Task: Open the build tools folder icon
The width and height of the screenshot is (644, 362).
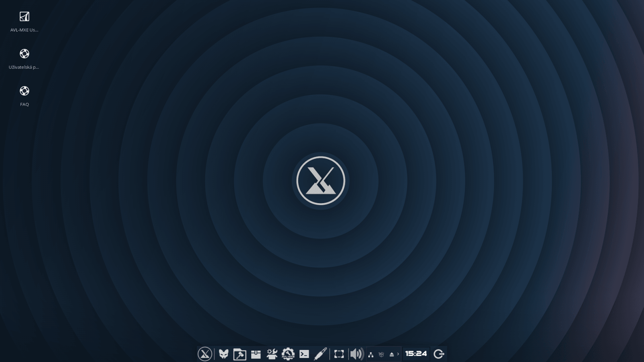Action: click(x=239, y=354)
